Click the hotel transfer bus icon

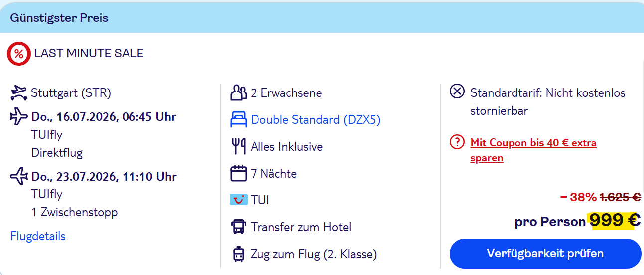pos(239,227)
